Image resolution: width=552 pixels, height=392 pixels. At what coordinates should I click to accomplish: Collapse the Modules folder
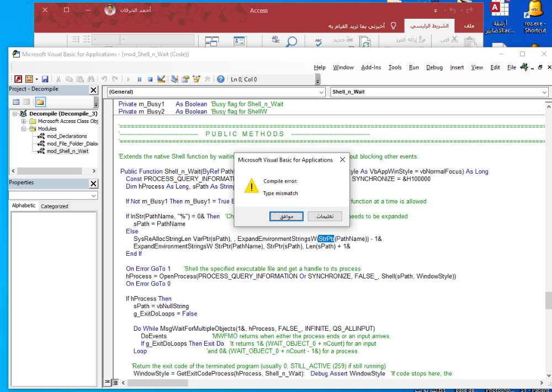(x=24, y=128)
